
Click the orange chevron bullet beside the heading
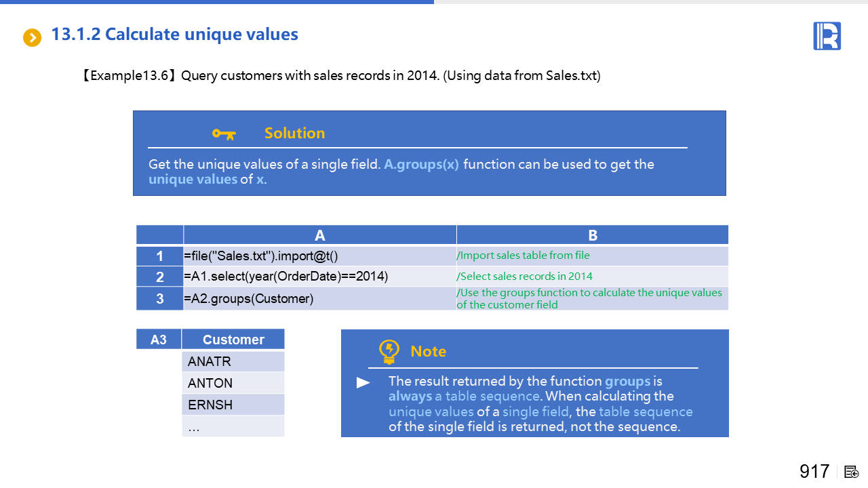pos(32,37)
